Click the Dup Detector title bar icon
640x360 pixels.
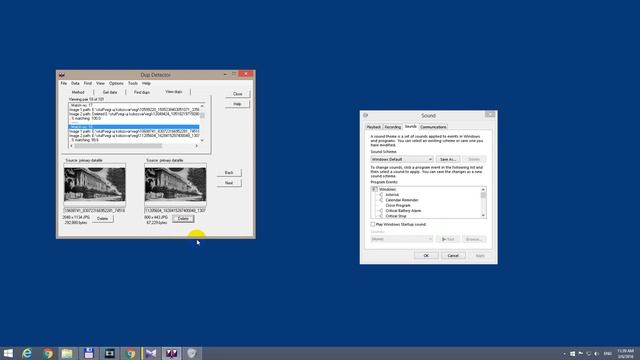coord(62,75)
